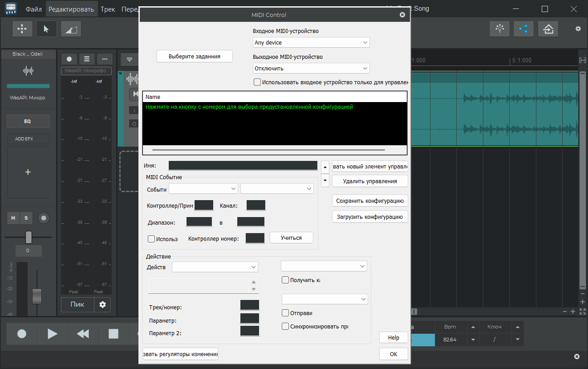Increase tempo with the Bpm up arrow

(x=473, y=327)
